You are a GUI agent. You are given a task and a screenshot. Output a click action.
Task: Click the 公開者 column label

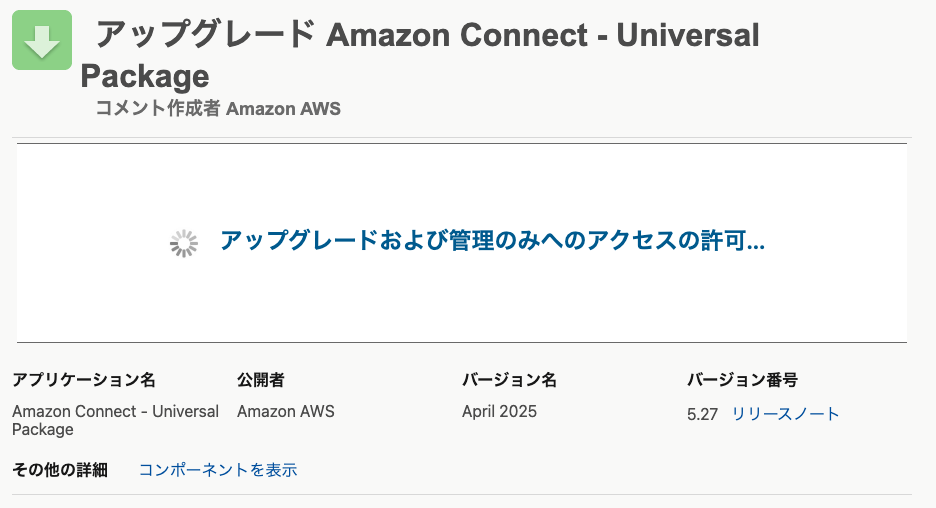tap(261, 380)
